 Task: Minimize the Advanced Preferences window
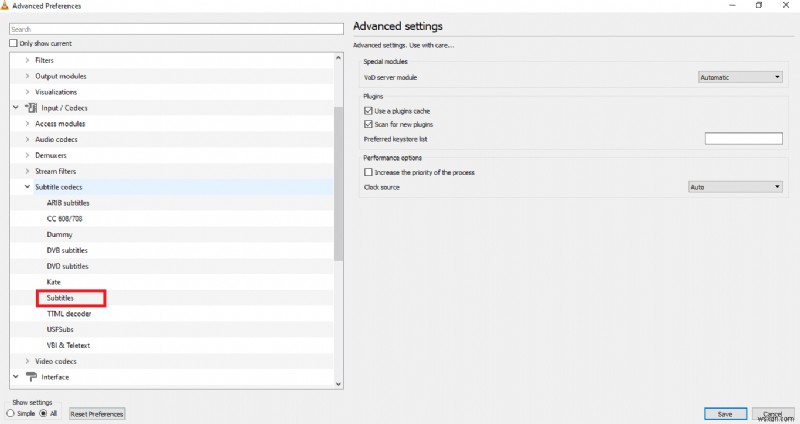tap(732, 6)
